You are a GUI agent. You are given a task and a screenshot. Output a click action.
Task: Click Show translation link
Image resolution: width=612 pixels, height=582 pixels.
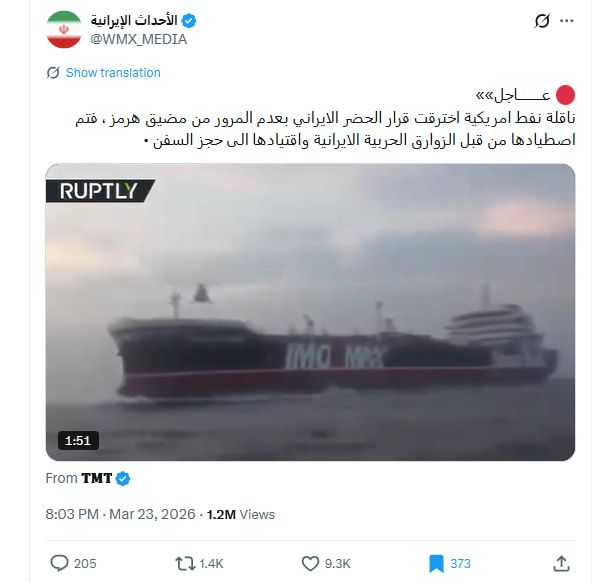(x=113, y=73)
